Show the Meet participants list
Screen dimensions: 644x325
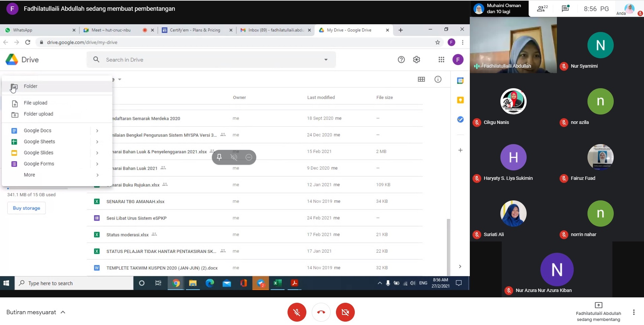tap(542, 9)
